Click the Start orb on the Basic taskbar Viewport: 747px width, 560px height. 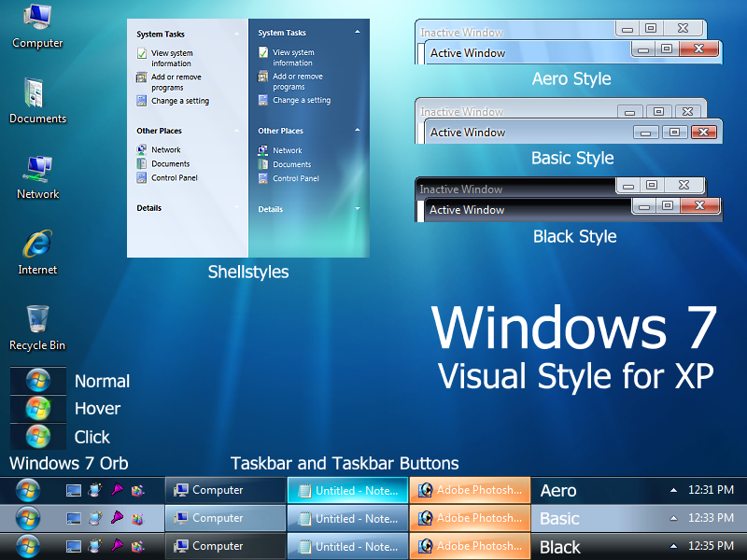coord(28,518)
